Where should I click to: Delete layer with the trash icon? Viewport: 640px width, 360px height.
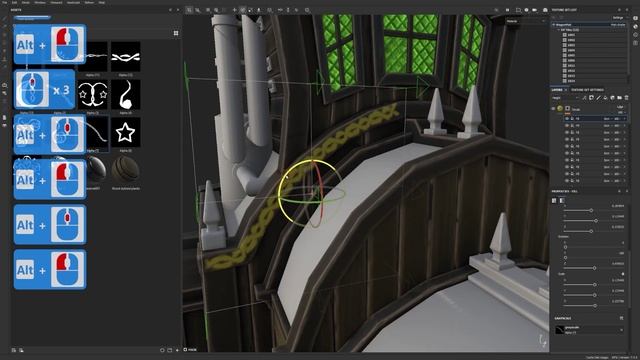point(626,98)
